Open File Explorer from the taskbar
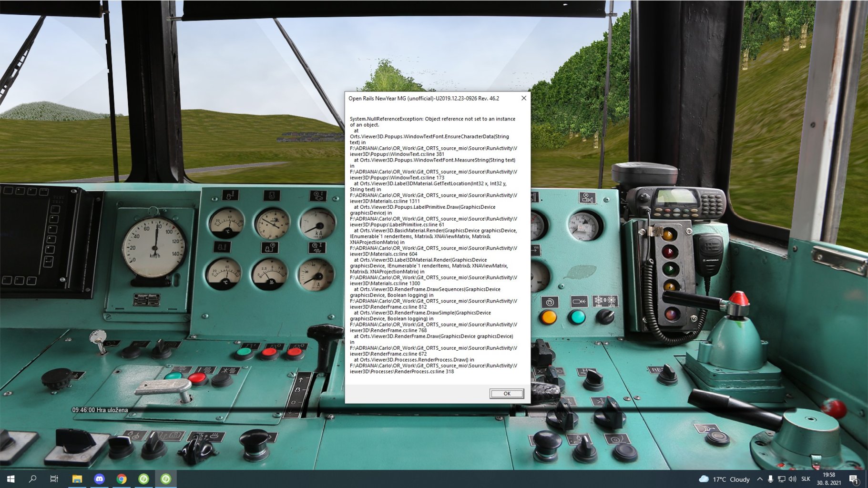Screen dimensions: 868x488 click(x=77, y=479)
